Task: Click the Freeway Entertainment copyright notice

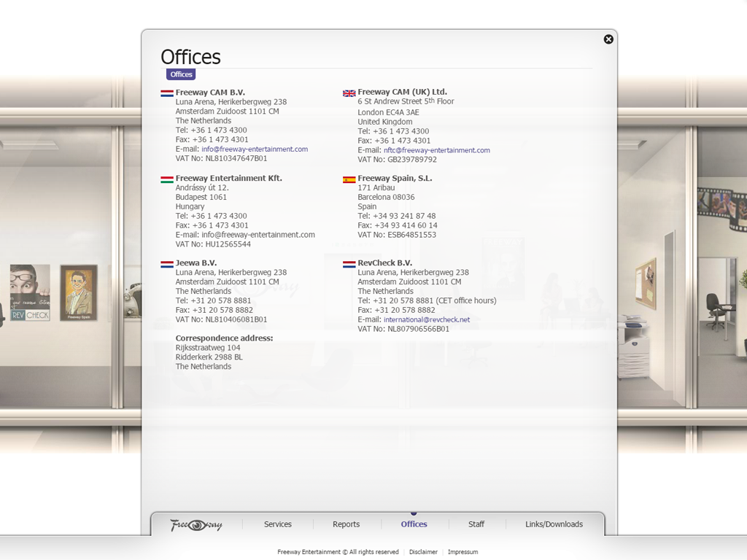Action: 338,552
